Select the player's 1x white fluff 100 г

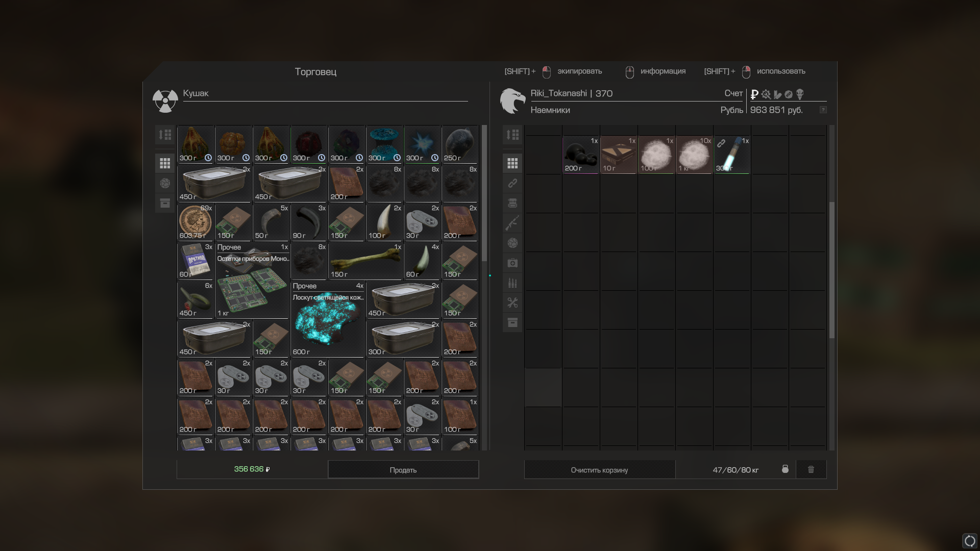tap(656, 155)
